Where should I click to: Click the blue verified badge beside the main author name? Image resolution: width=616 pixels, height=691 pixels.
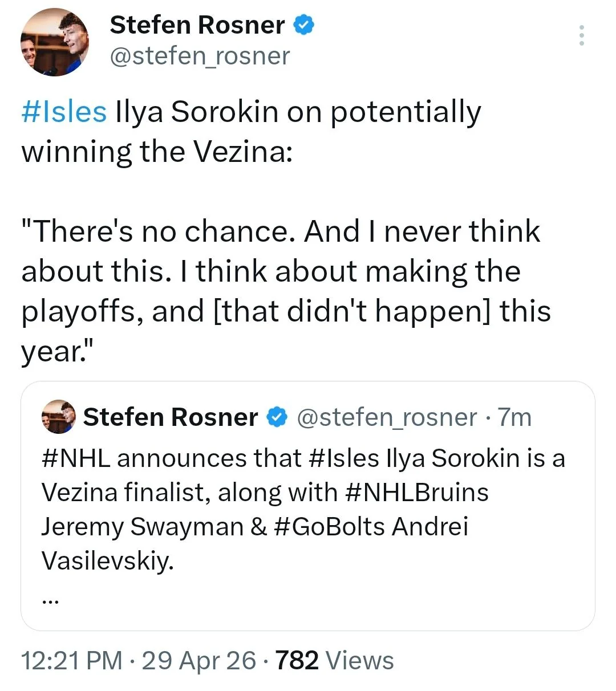(303, 25)
